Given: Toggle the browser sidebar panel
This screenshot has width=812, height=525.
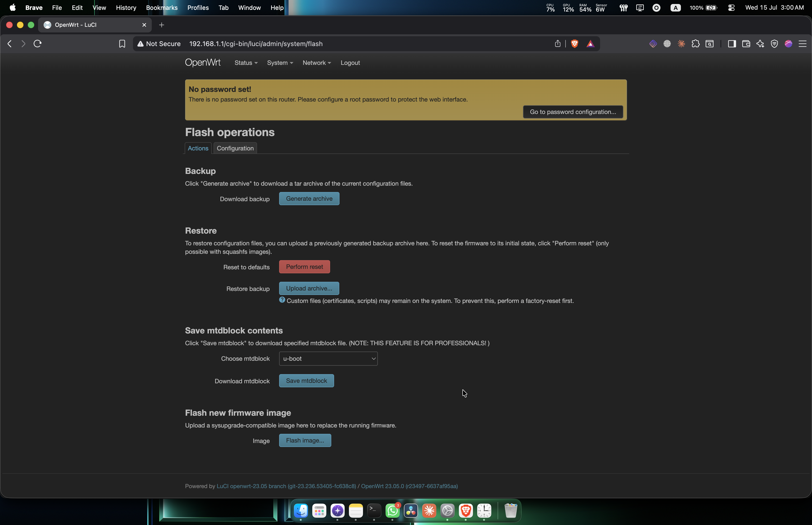Looking at the screenshot, I should [732, 44].
